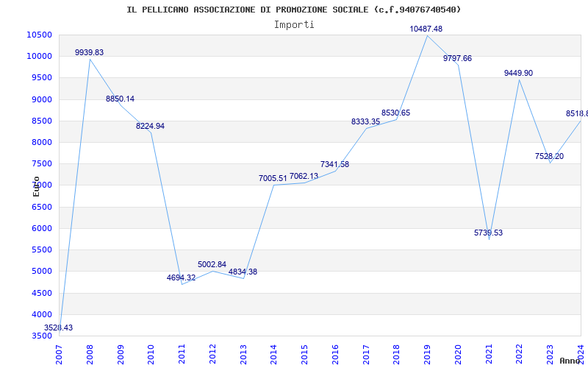Click the 2017 x-axis year label
The width and height of the screenshot is (588, 368).
[x=366, y=355]
